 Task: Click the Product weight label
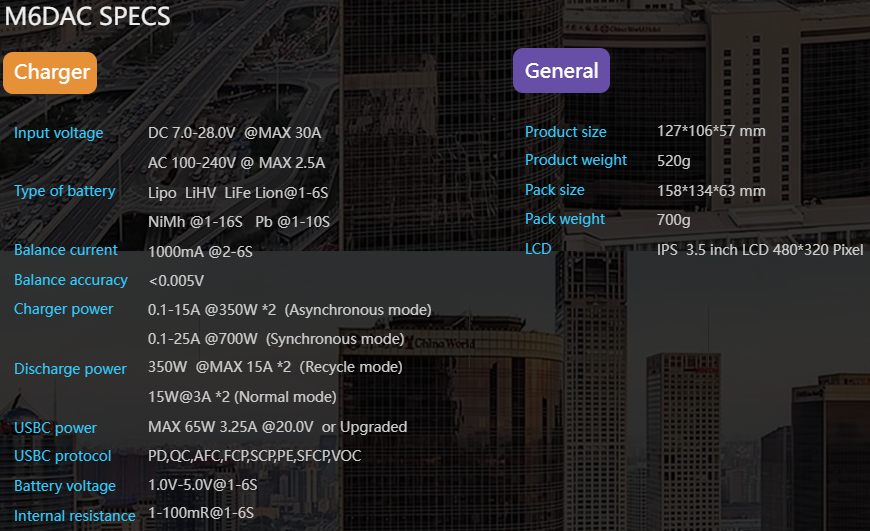(575, 160)
